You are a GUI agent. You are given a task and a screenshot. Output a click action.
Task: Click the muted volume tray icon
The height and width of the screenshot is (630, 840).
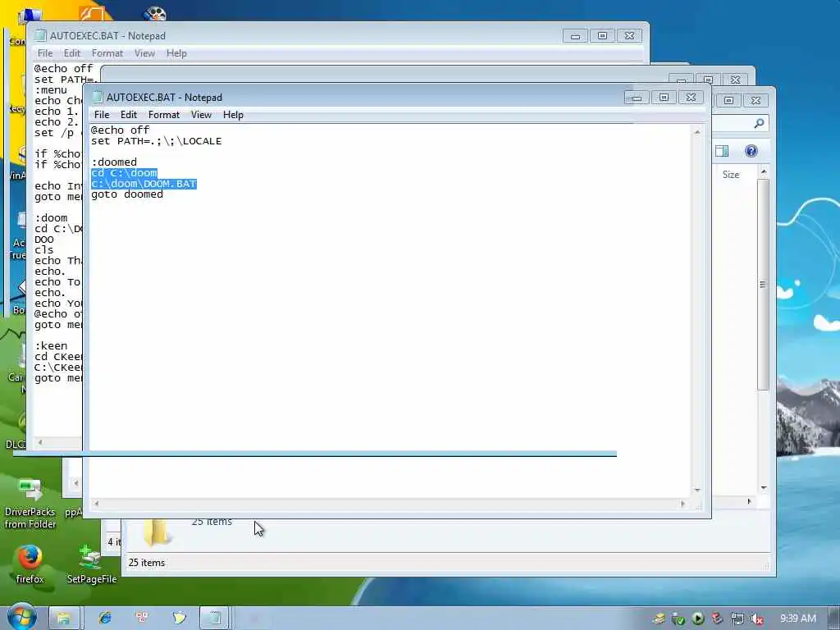(756, 619)
